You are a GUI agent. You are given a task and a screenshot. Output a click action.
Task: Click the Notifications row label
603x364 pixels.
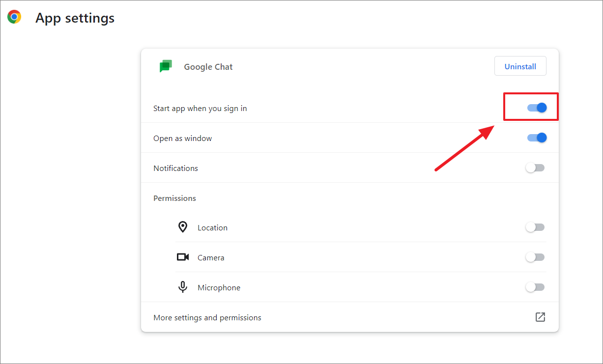click(x=175, y=168)
